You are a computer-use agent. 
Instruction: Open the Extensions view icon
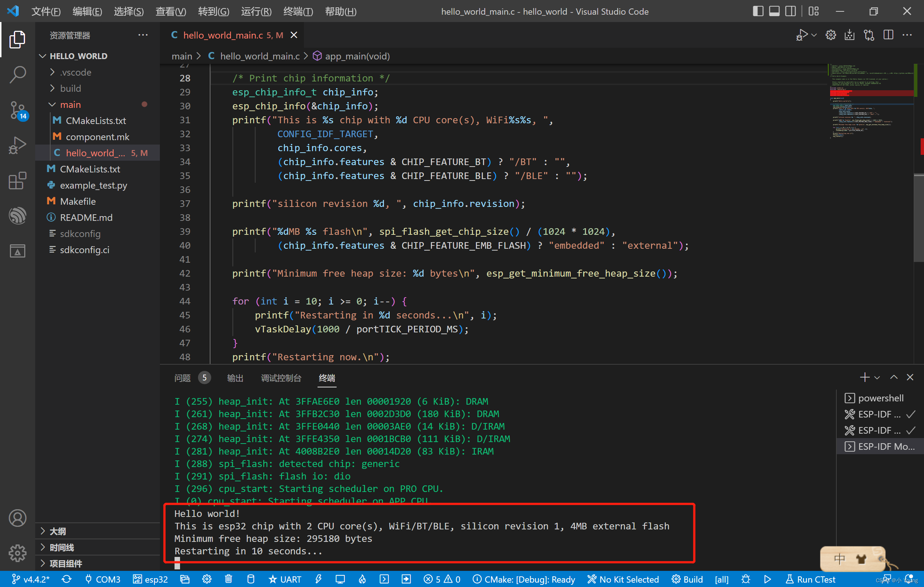(18, 181)
